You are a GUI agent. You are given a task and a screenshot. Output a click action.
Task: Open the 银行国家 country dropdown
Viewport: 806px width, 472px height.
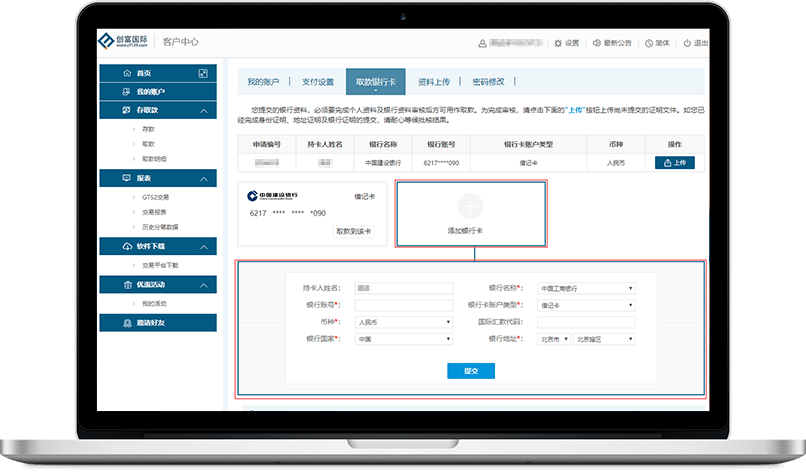point(404,339)
